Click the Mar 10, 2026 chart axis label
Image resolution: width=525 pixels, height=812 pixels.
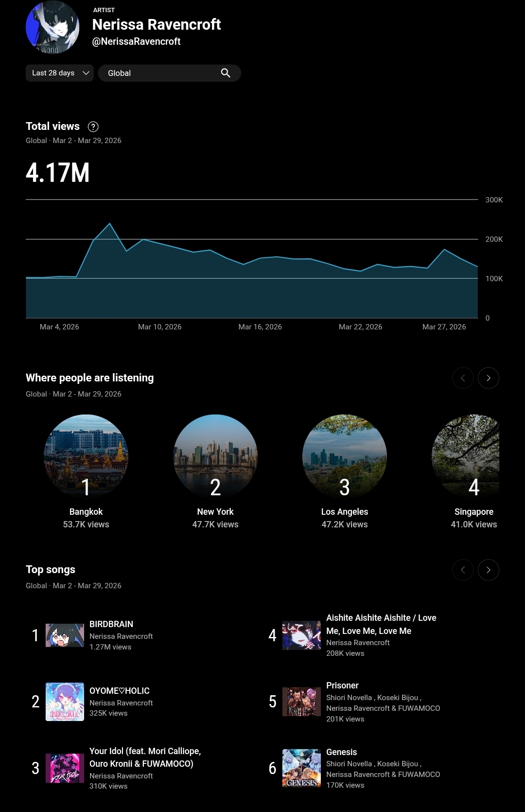pyautogui.click(x=160, y=327)
